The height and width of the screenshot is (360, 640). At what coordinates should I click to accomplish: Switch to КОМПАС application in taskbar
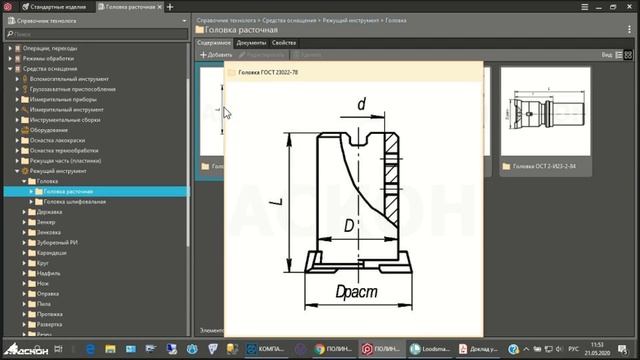(266, 349)
